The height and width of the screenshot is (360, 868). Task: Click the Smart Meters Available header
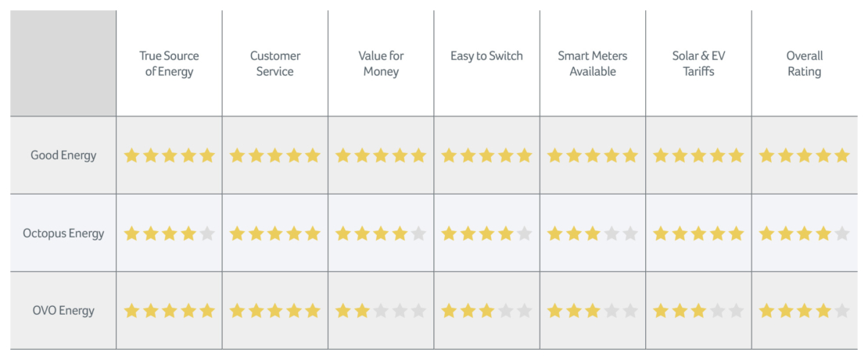(593, 63)
